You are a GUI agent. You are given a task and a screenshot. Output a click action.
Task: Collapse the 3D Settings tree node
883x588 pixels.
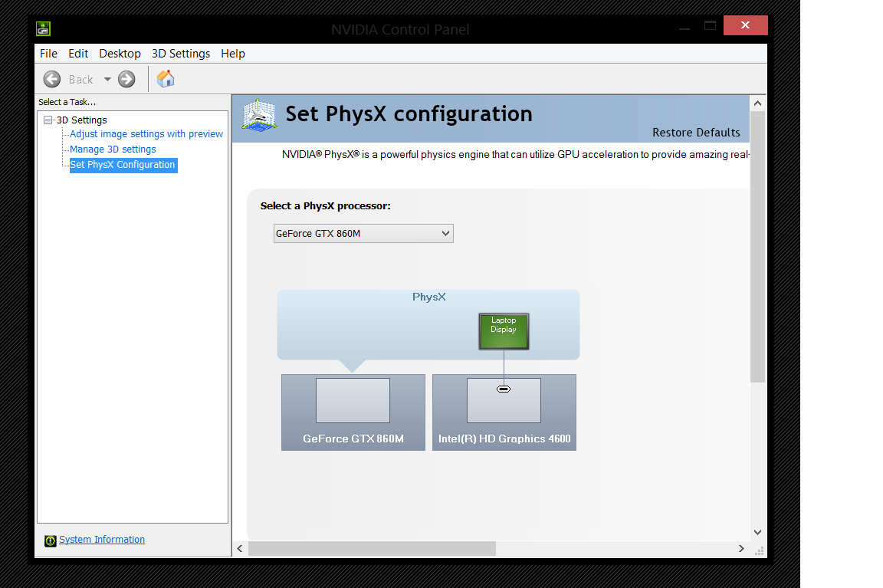[48, 120]
